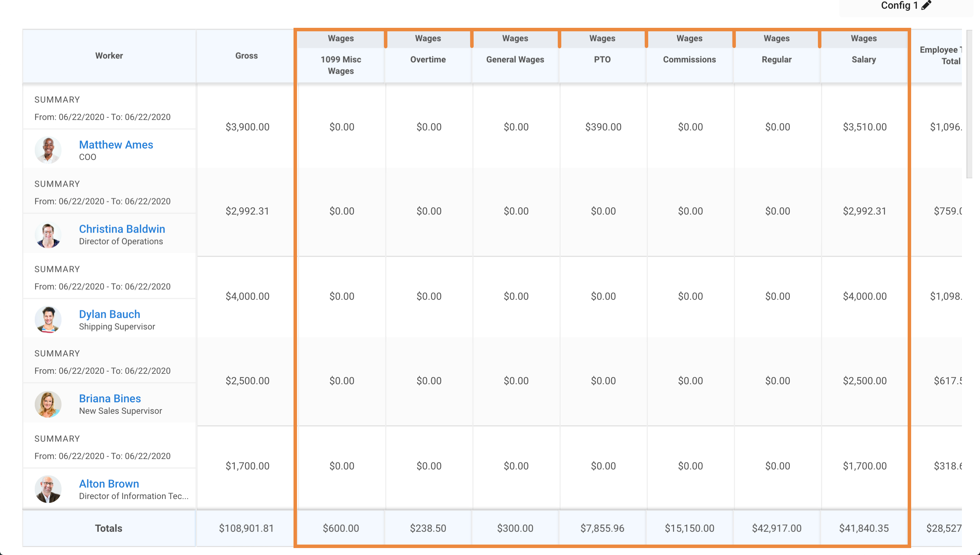
Task: Click the Commissions column header
Action: (689, 59)
